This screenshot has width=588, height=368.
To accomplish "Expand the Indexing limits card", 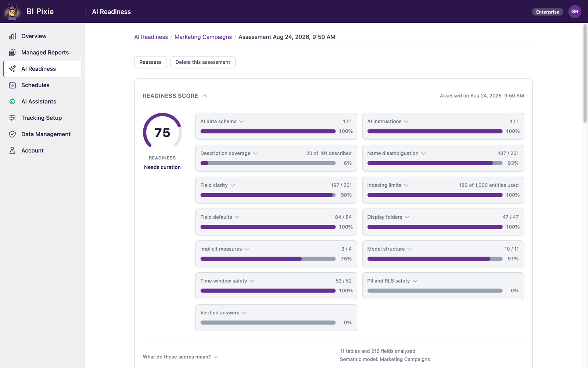I will click(x=406, y=185).
